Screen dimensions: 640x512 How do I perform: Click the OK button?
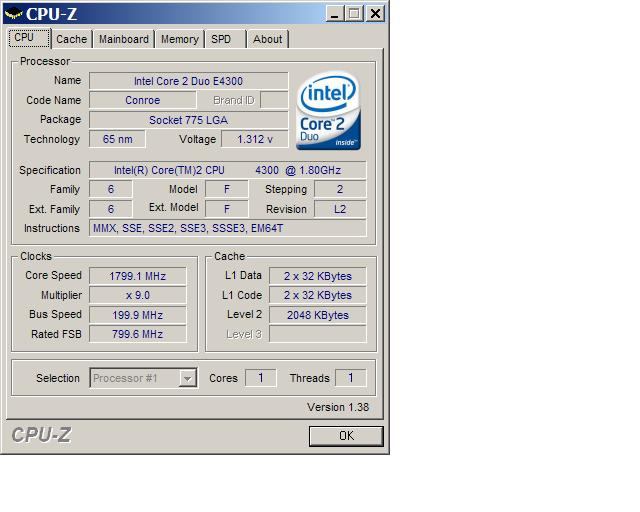346,436
